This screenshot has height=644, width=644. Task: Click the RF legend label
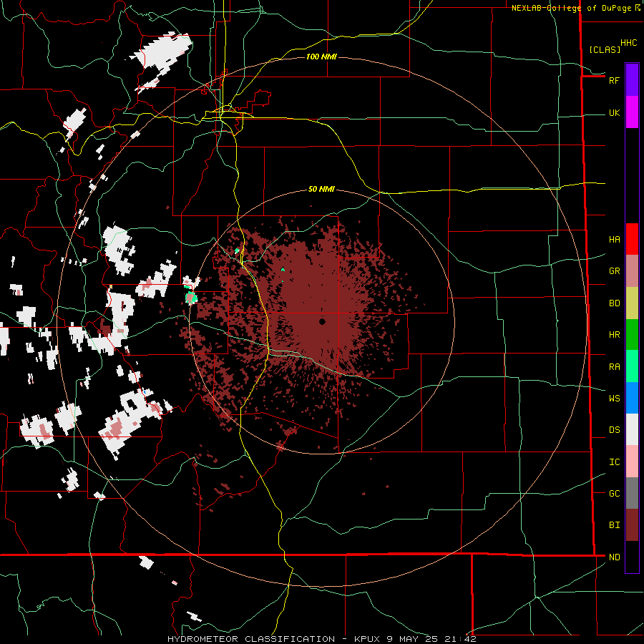tap(614, 80)
